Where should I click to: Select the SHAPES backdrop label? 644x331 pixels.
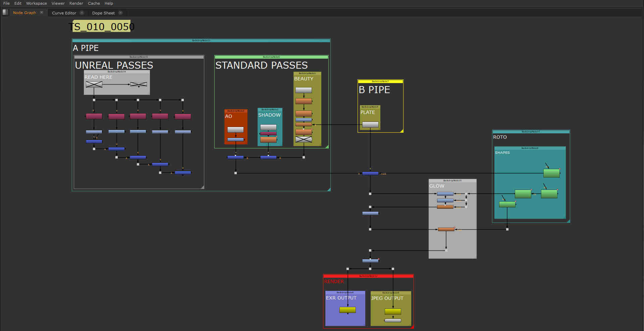[x=502, y=152]
